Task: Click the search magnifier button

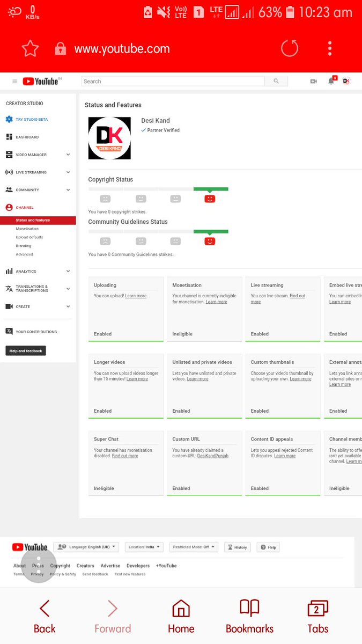Action: coord(276,82)
